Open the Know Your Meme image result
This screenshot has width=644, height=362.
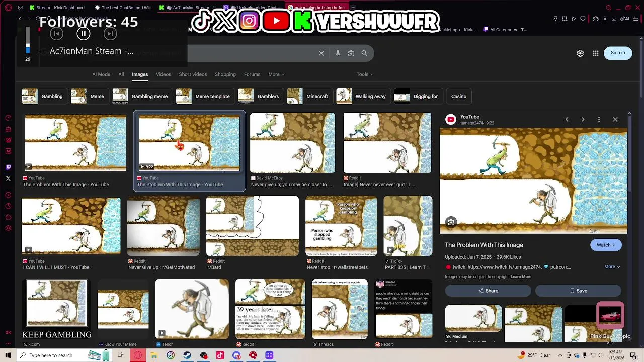coord(123,309)
